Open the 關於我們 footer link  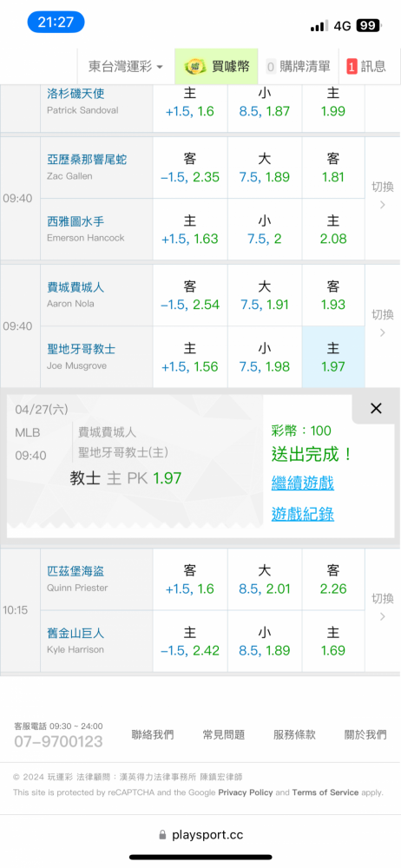pos(365,734)
